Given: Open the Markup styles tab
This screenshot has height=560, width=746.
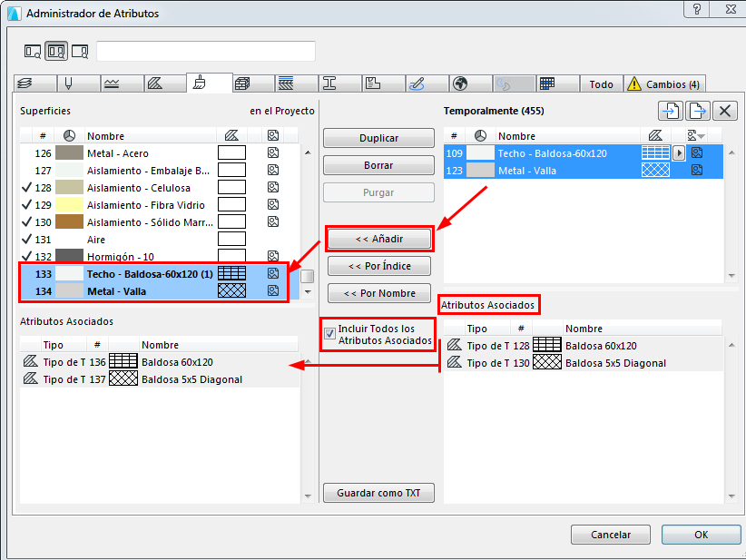Looking at the screenshot, I should pyautogui.click(x=427, y=84).
